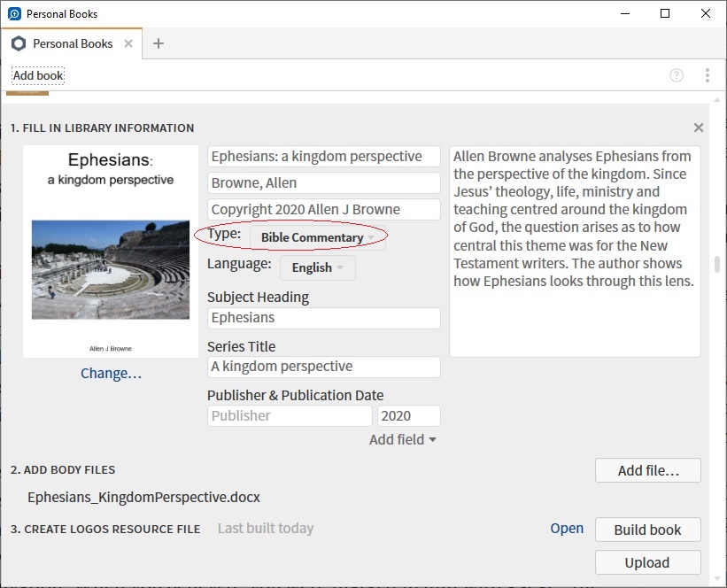Open the three-dot panel menu
The image size is (727, 588).
(x=707, y=75)
